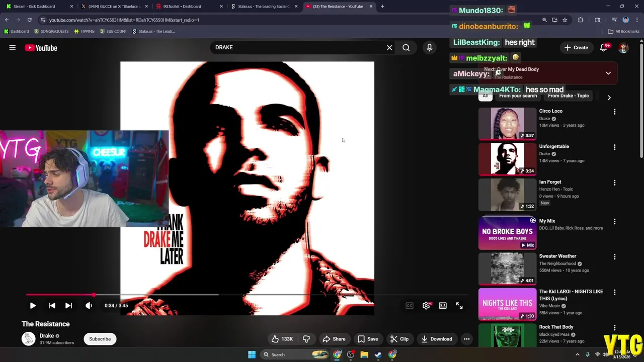Dislike the video
This screenshot has width=644, height=362.
coord(306,339)
